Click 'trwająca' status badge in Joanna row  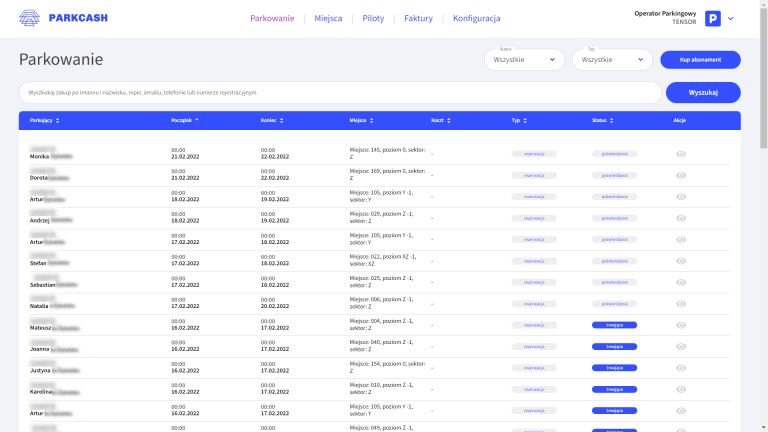point(614,347)
